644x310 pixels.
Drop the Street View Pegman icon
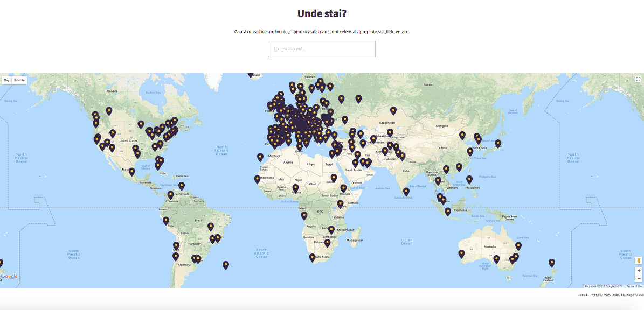638,261
